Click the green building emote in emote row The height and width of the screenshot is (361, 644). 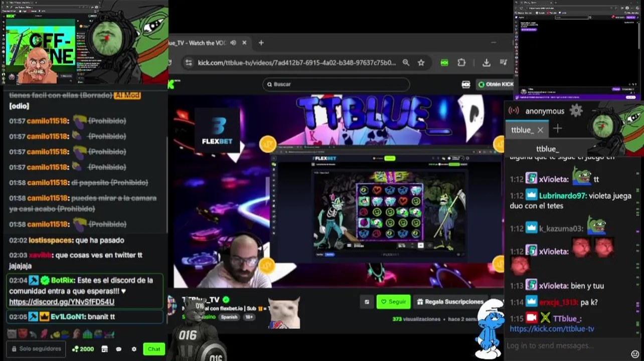coord(87,334)
